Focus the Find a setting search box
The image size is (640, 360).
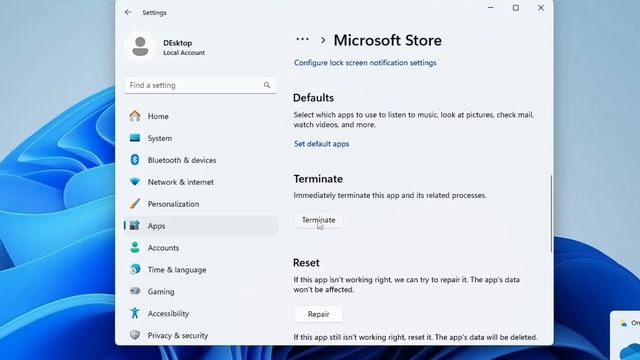coord(201,85)
